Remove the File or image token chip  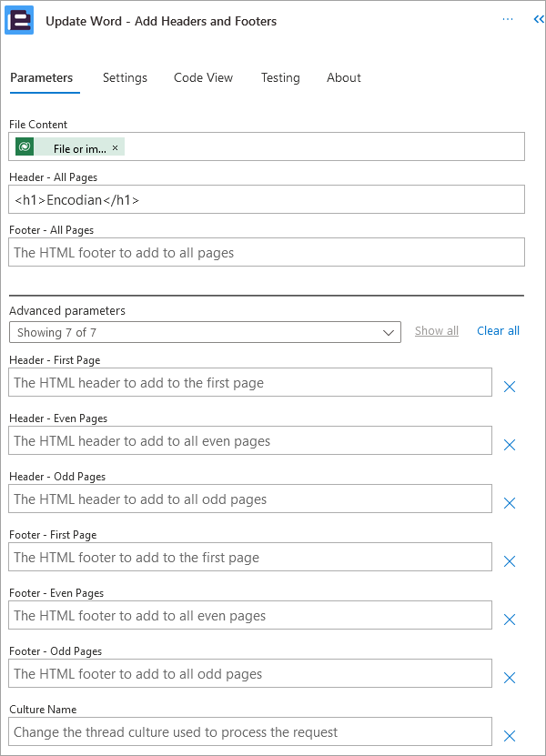[x=115, y=146]
